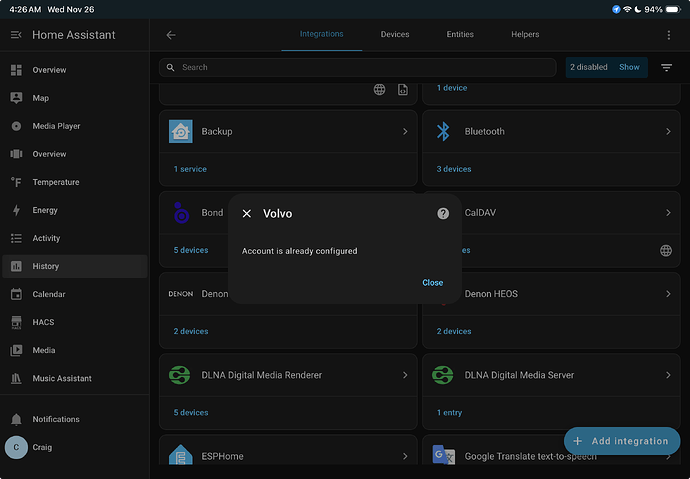This screenshot has height=479, width=690.
Task: Switch to the Devices tab
Action: (x=395, y=34)
